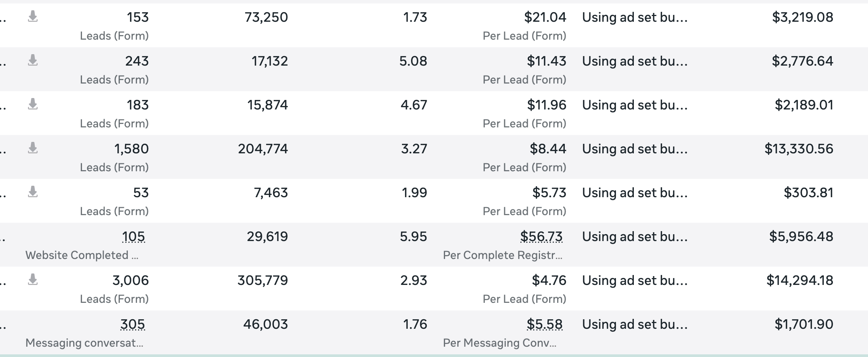Click the 305,779 reach value
Screen dimensions: 868x357
(262, 280)
